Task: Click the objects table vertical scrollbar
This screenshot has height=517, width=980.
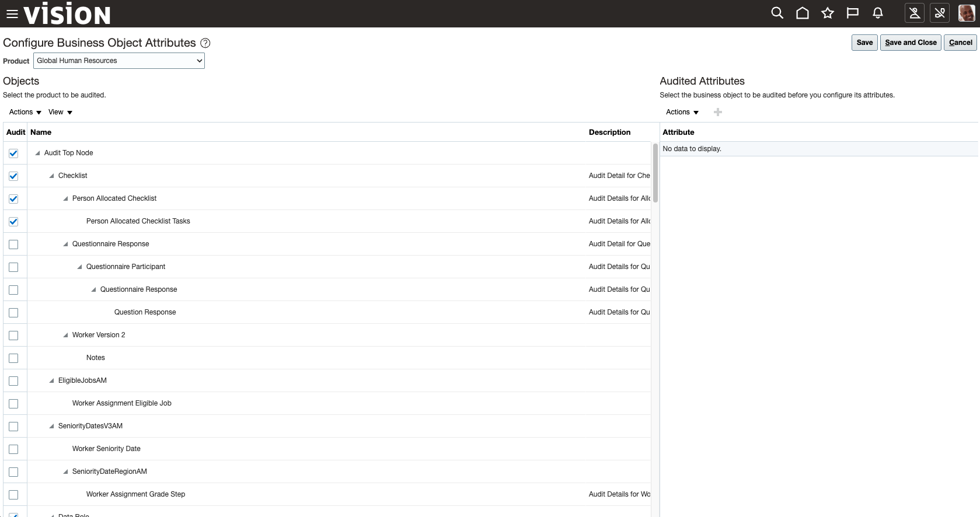Action: click(655, 173)
